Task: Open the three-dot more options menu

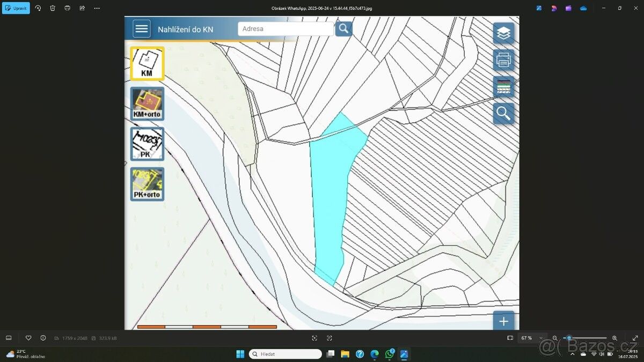Action: point(97,8)
